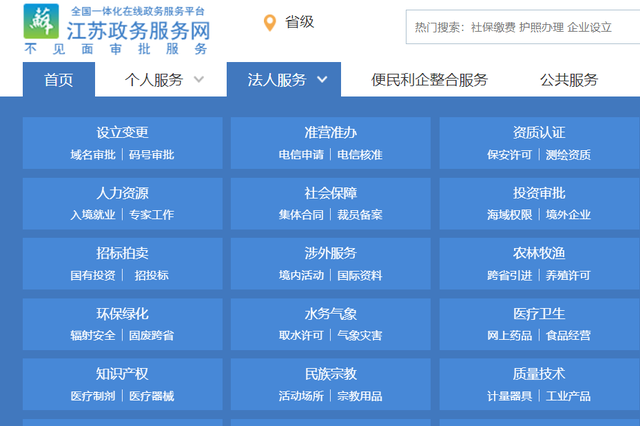Open the 宗教用品 link
Viewport: 640px width, 426px height.
[360, 396]
